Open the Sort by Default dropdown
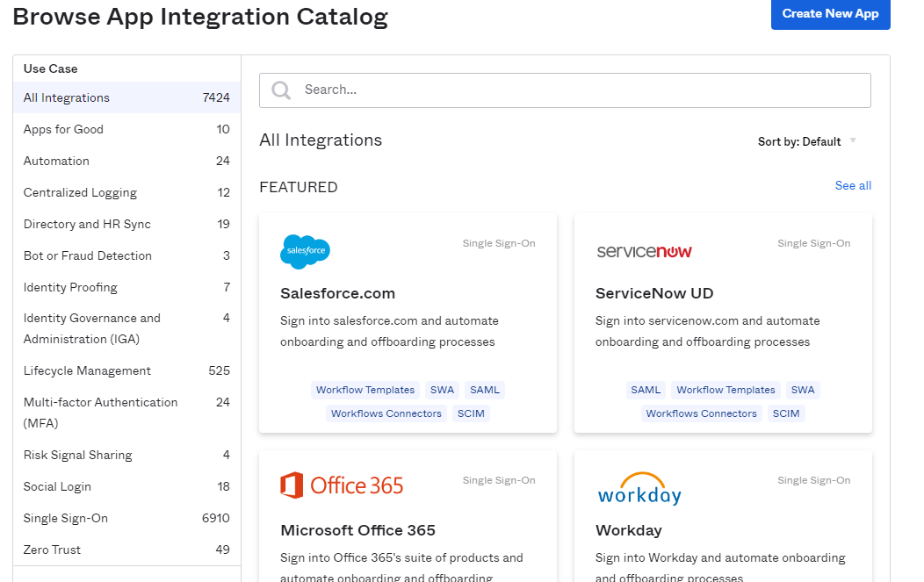924x582 pixels. [806, 141]
